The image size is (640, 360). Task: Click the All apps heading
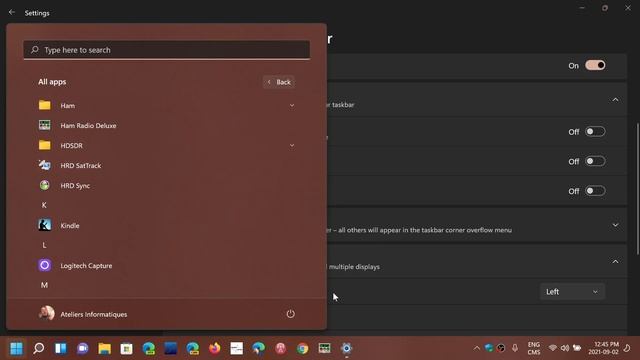coord(52,82)
